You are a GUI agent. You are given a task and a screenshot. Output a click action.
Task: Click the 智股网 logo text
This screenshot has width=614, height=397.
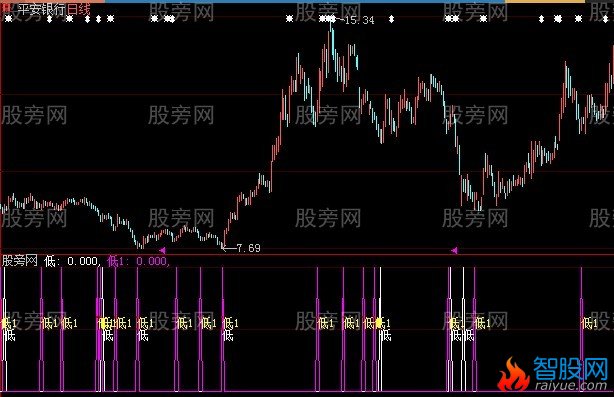(x=570, y=369)
